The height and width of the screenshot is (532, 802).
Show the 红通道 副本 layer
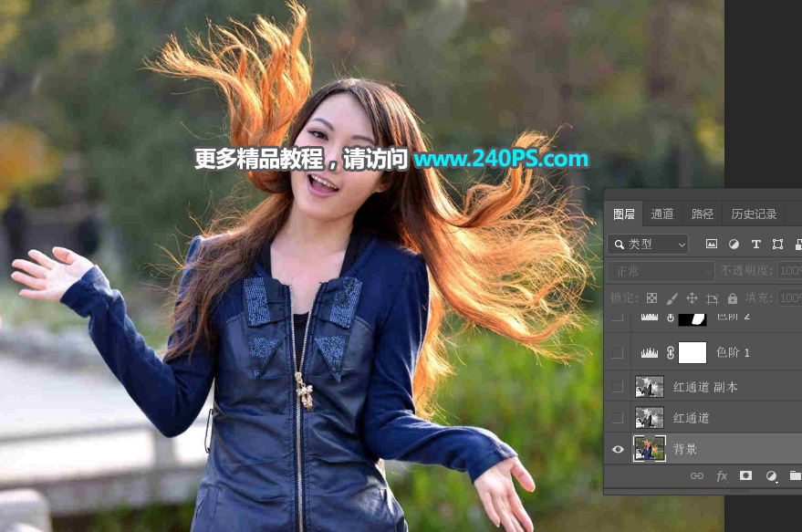618,387
